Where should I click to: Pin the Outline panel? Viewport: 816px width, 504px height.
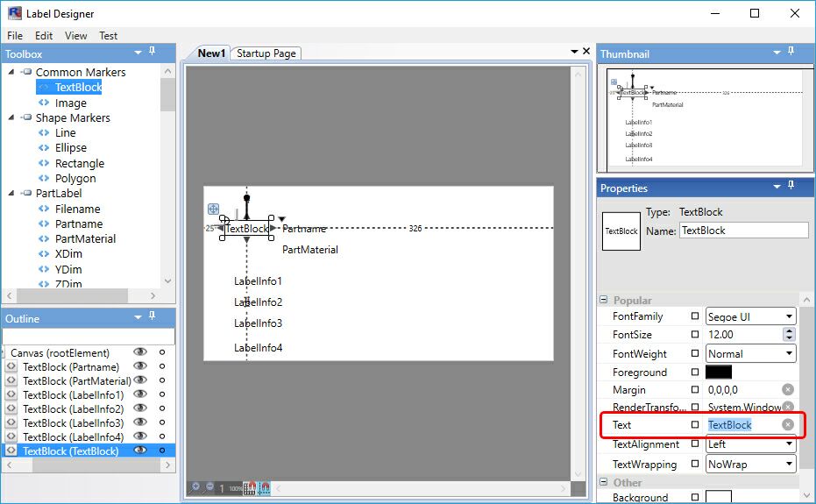[x=152, y=316]
